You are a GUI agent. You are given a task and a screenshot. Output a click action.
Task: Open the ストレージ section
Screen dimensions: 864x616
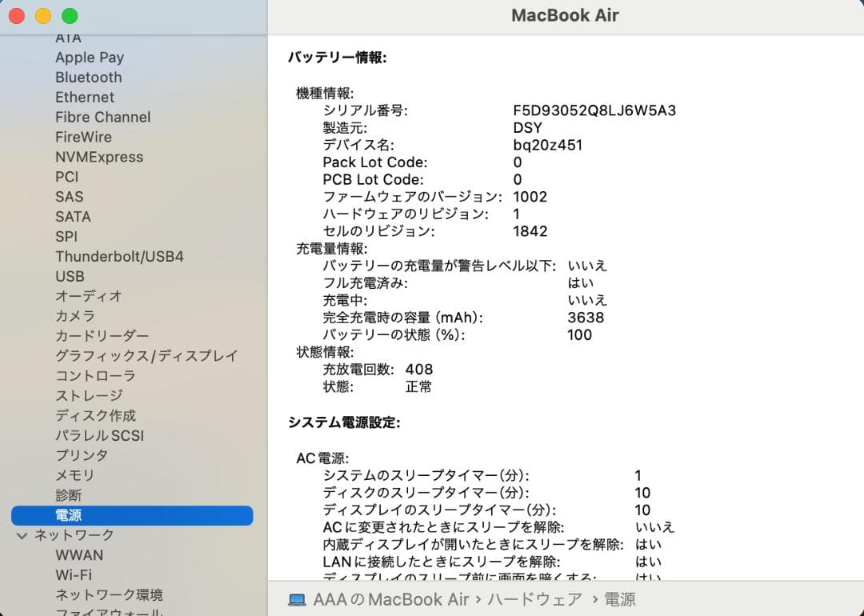[x=88, y=395]
